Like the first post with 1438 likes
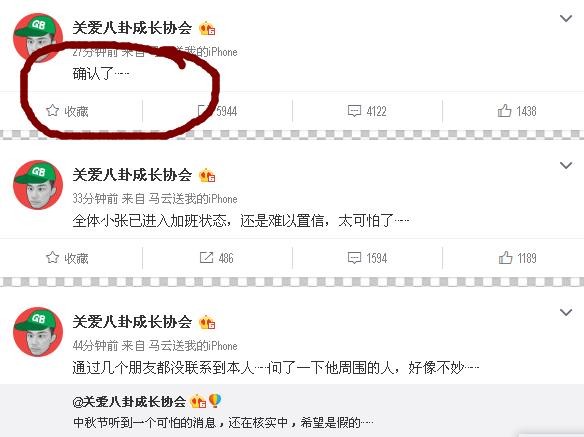Screen dimensions: 584x437 517,111
